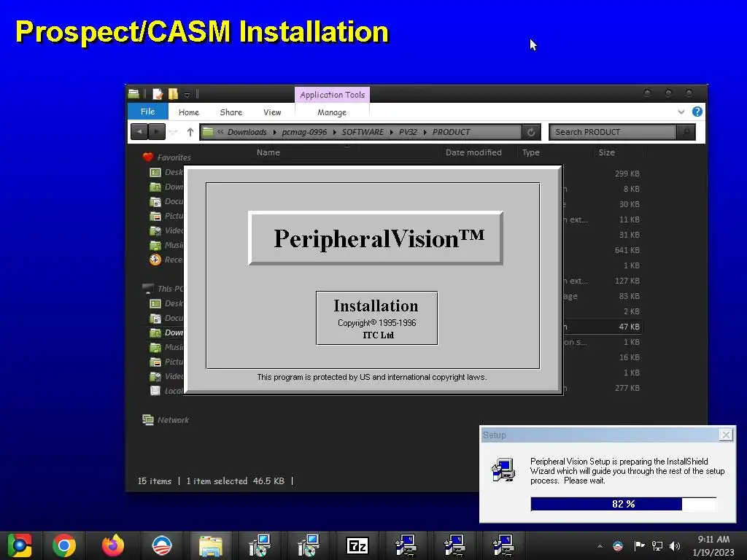
Task: Sort by the Size column header
Action: tap(606, 152)
